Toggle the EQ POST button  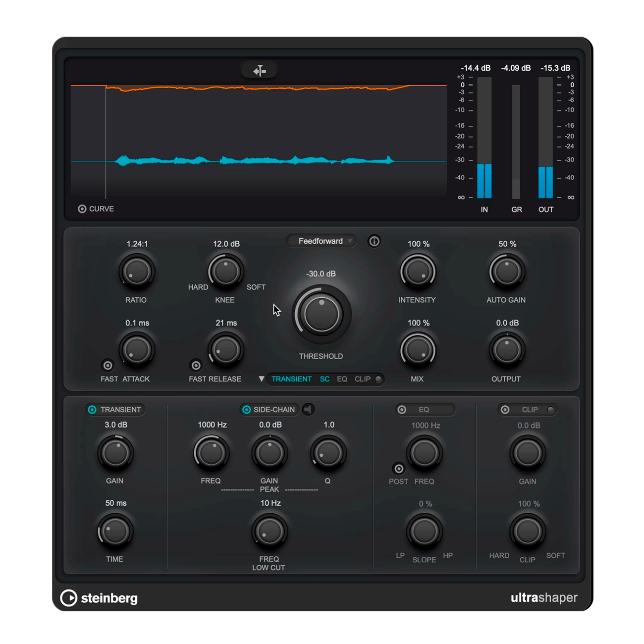click(399, 468)
